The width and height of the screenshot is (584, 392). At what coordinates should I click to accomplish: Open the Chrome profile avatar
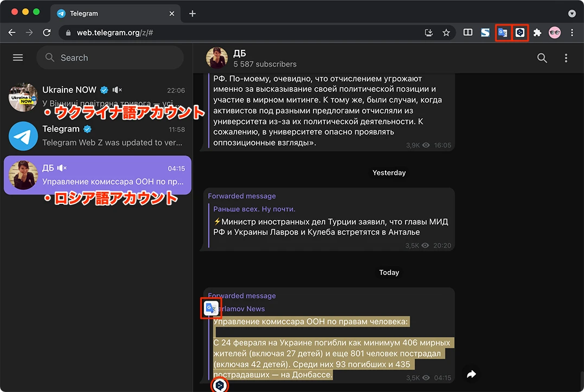click(555, 33)
